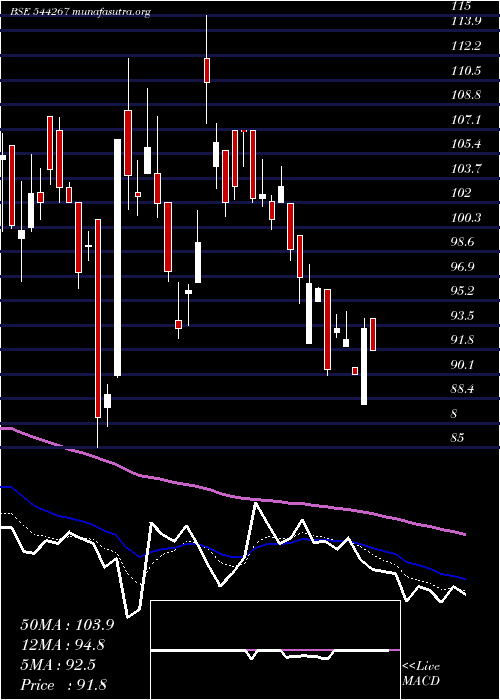500x700 pixels.
Task: Click the 102 price axis label
Action: (x=461, y=193)
